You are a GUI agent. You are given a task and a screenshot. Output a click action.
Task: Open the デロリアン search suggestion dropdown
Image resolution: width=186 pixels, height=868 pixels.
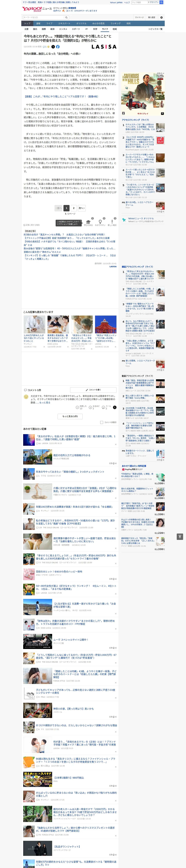[x=153, y=2]
